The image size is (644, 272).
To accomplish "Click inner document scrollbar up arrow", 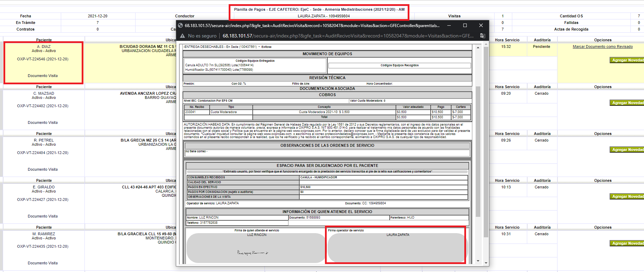I will click(x=478, y=48).
